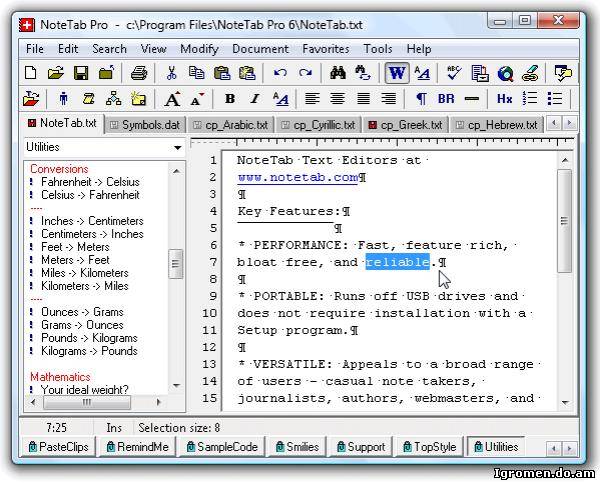Run Fahrenheit -> Celsius clip
The image size is (600, 483).
point(90,182)
